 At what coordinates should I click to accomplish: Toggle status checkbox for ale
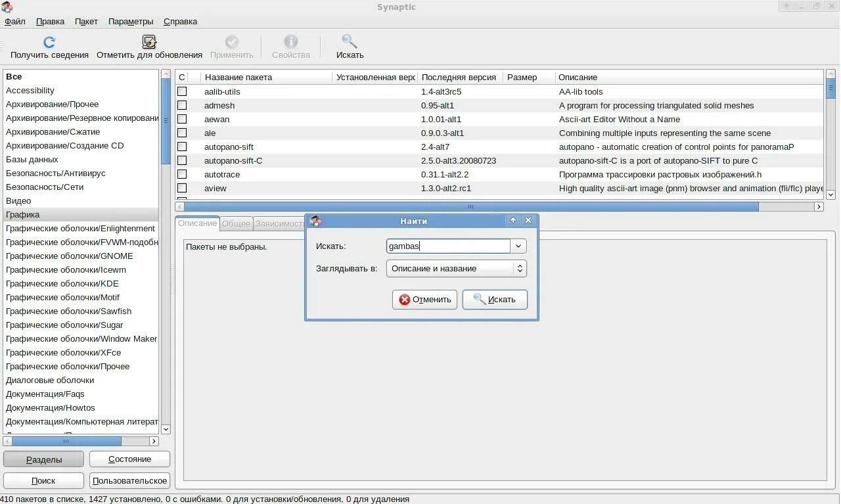pos(182,133)
